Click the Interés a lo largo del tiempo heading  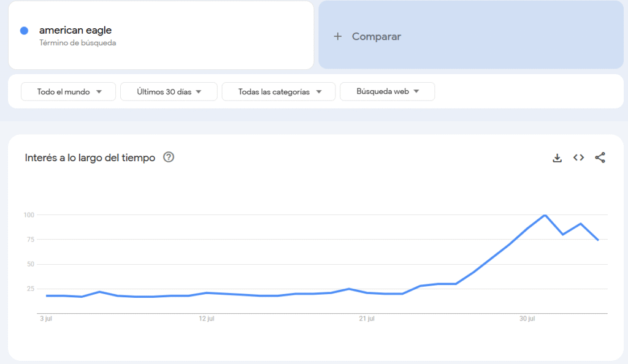pyautogui.click(x=90, y=157)
